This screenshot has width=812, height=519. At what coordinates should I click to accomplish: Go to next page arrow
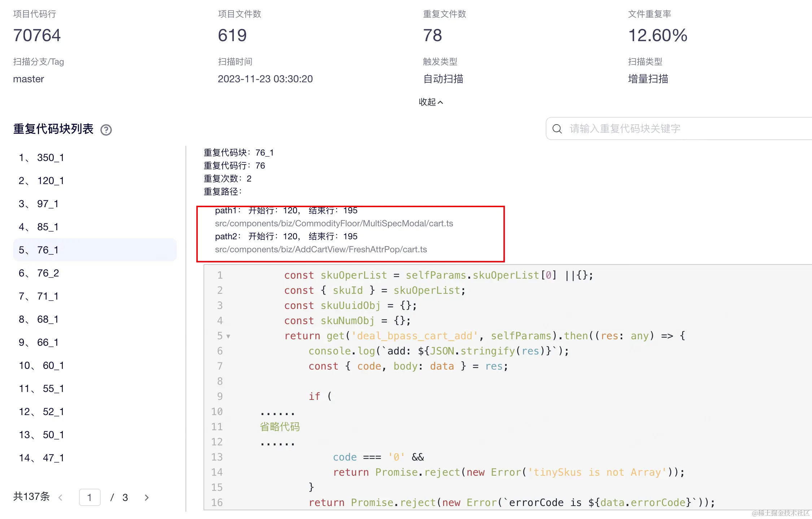coord(147,498)
